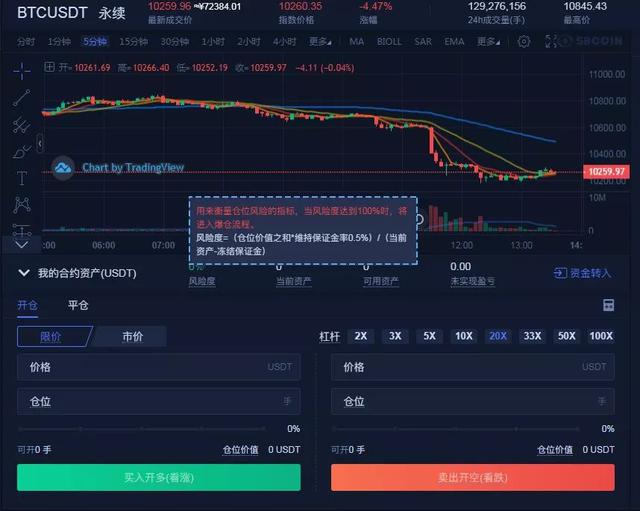This screenshot has width=640, height=511.
Task: Focus the sell-side 仓位 input
Action: (x=473, y=401)
